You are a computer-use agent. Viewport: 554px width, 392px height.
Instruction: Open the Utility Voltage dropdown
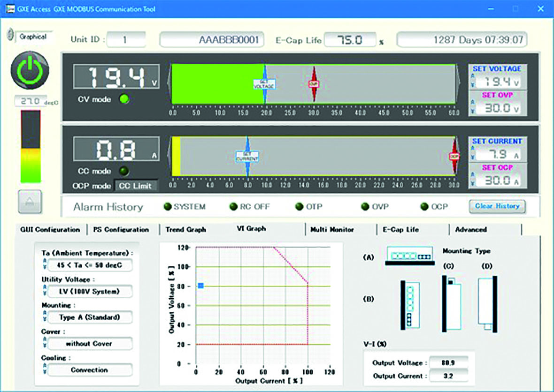tap(90, 291)
